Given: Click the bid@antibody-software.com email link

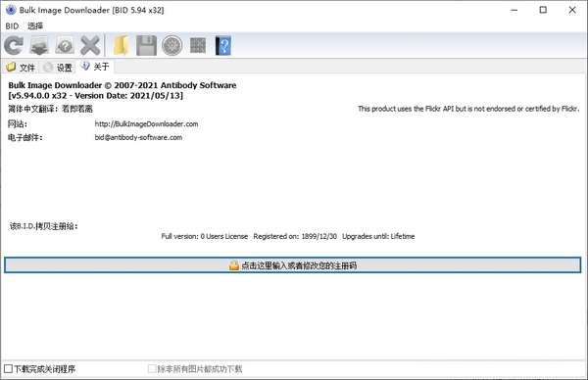Looking at the screenshot, I should tap(138, 137).
